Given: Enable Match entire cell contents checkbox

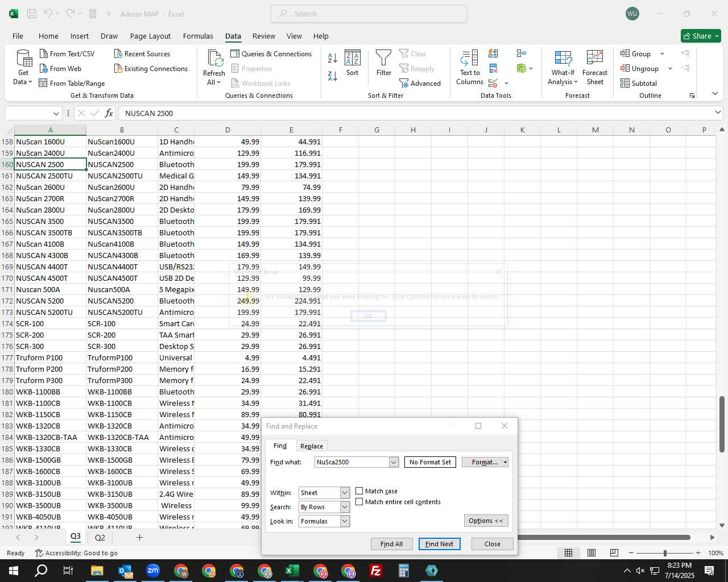Looking at the screenshot, I should point(359,502).
